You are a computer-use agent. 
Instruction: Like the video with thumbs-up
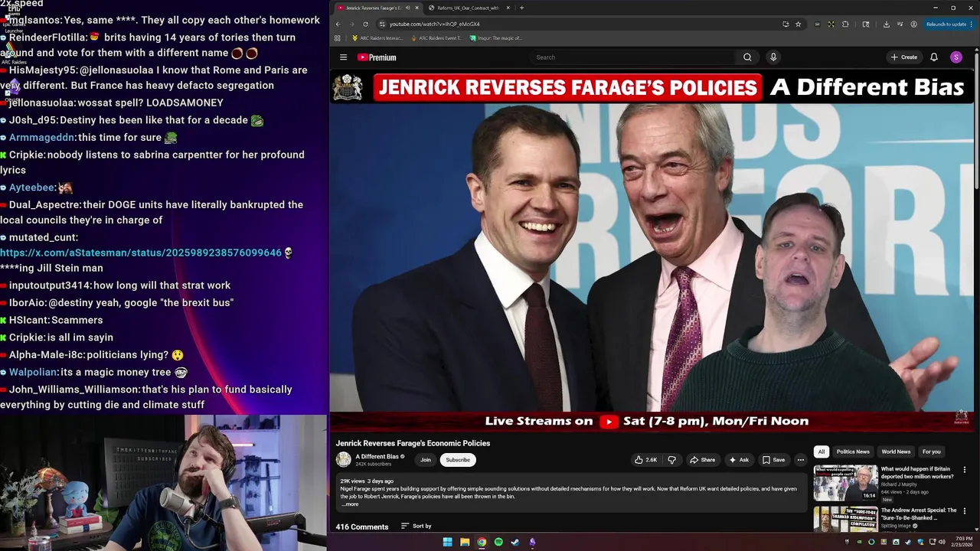click(x=645, y=460)
